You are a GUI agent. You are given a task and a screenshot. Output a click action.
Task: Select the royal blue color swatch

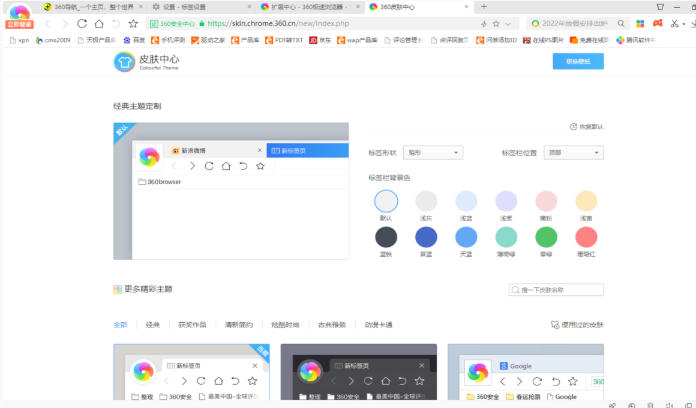pyautogui.click(x=426, y=237)
